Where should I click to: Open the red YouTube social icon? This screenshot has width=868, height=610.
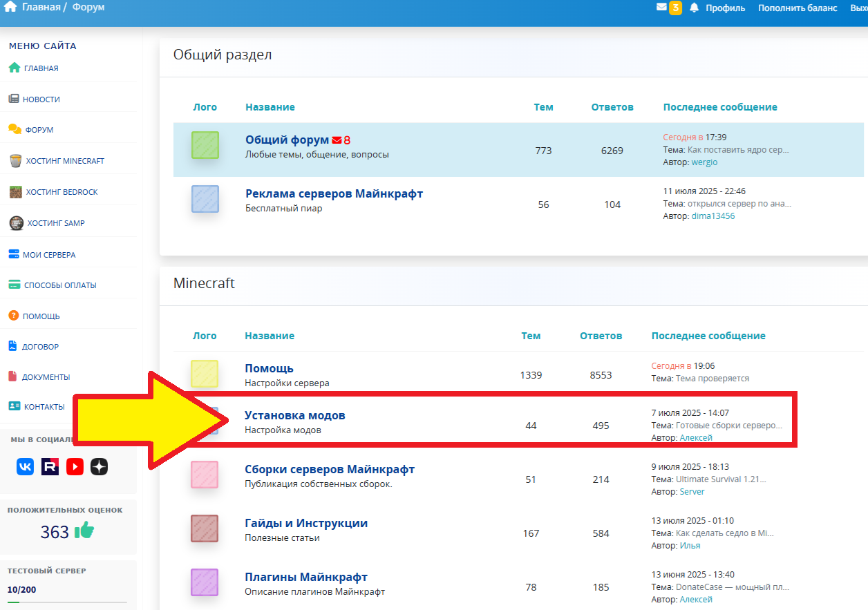click(x=75, y=466)
